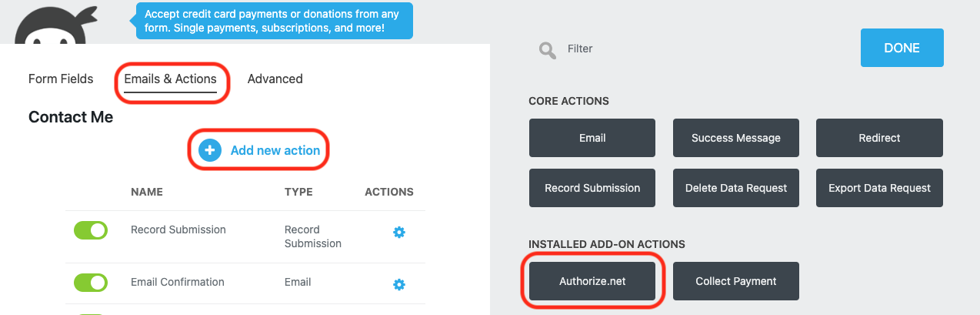Viewport: 980px width, 315px height.
Task: Add the Delete Data Request action
Action: click(x=736, y=188)
